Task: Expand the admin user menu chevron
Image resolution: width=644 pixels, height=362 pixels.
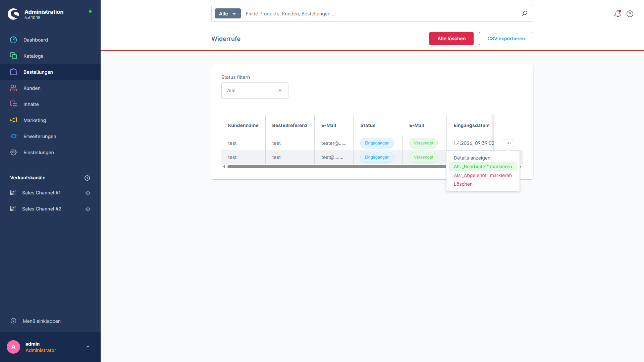Action: click(88, 347)
